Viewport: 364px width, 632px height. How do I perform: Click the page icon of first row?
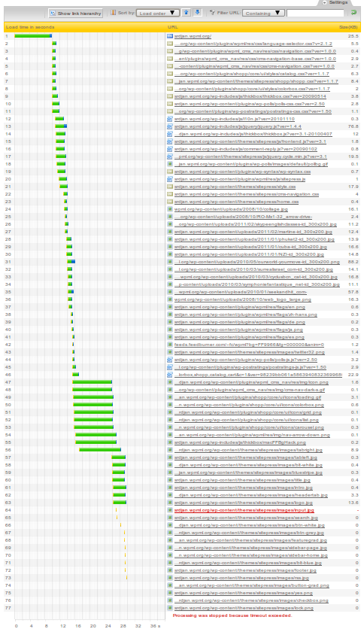tap(170, 36)
